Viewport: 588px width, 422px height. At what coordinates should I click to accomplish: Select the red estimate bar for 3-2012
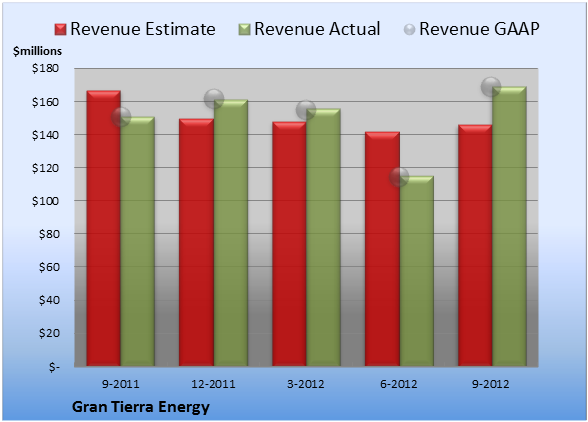coord(289,244)
